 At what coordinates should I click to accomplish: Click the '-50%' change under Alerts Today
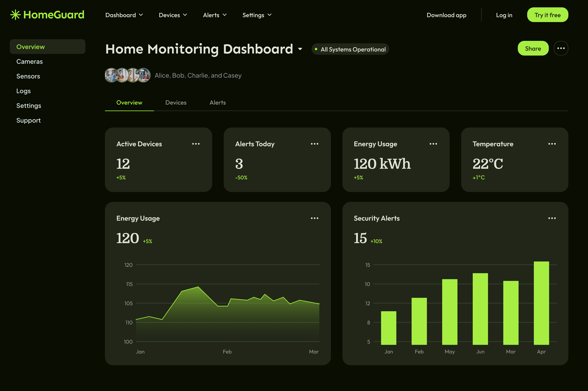pos(241,178)
